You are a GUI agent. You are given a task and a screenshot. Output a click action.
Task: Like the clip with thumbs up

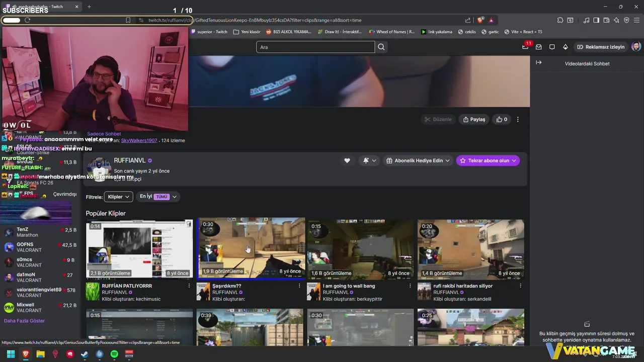(502, 120)
